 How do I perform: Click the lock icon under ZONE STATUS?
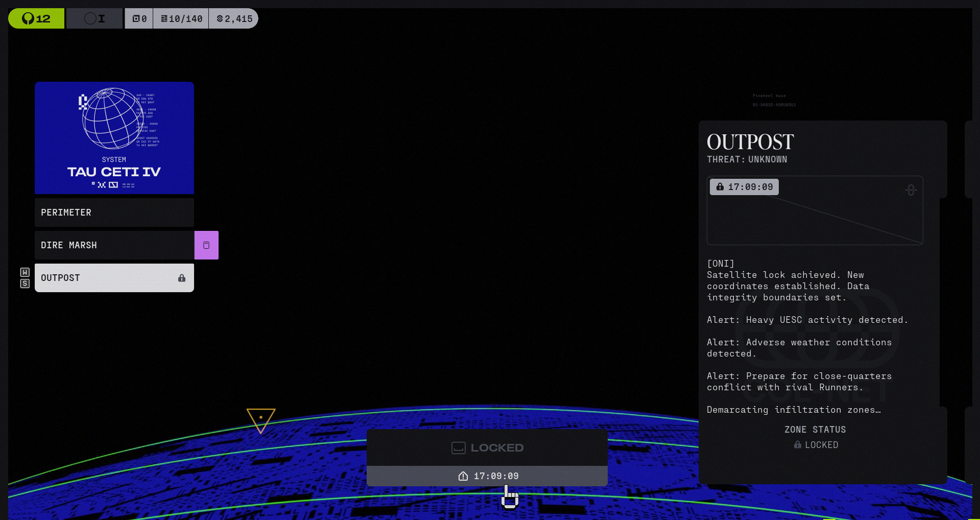[x=798, y=445]
